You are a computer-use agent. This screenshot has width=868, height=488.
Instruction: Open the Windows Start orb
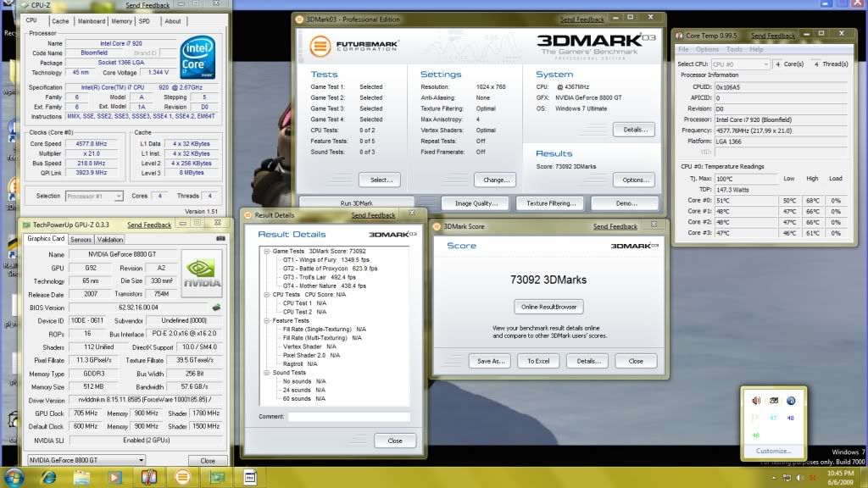13,476
